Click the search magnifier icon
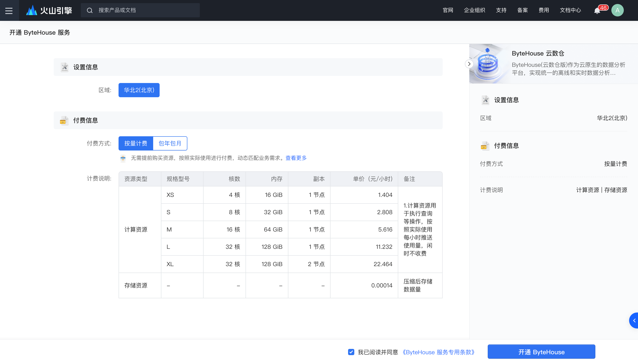Screen dimensions: 638x364 (90, 10)
